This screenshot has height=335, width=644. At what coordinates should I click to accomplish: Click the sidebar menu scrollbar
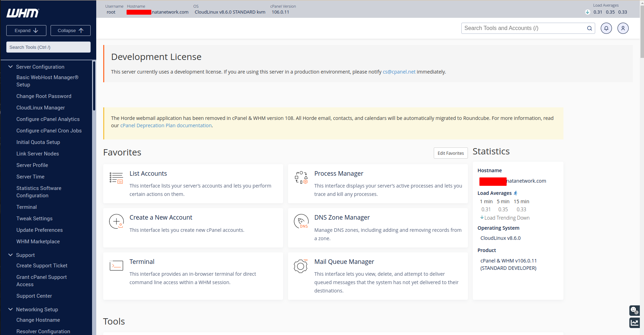click(94, 86)
